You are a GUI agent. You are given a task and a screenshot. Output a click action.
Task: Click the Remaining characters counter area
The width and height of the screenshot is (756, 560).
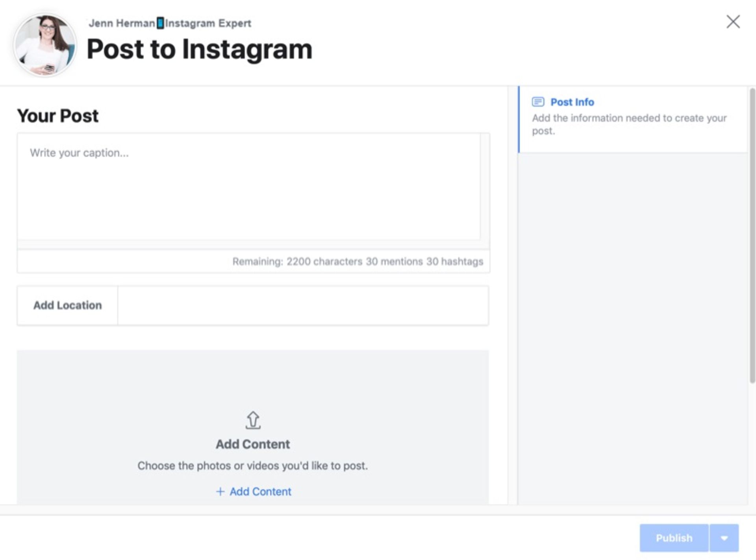click(358, 261)
